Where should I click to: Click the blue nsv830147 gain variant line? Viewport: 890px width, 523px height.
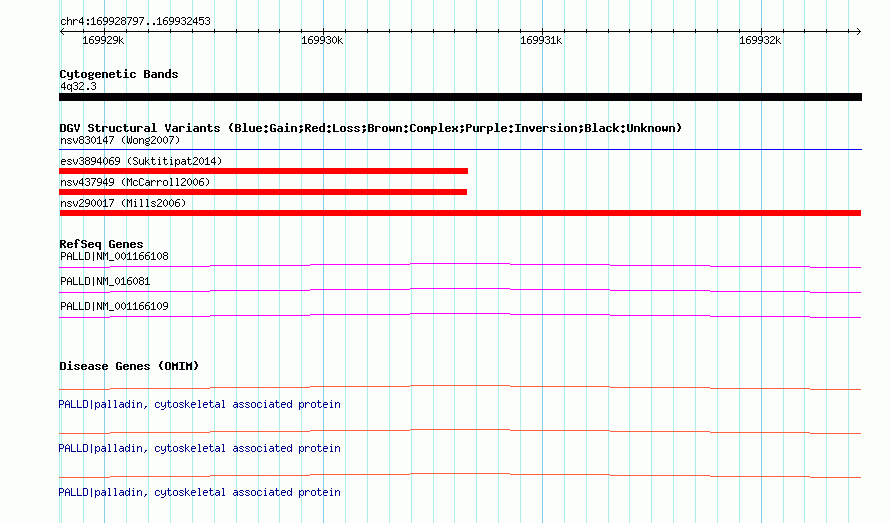point(460,149)
